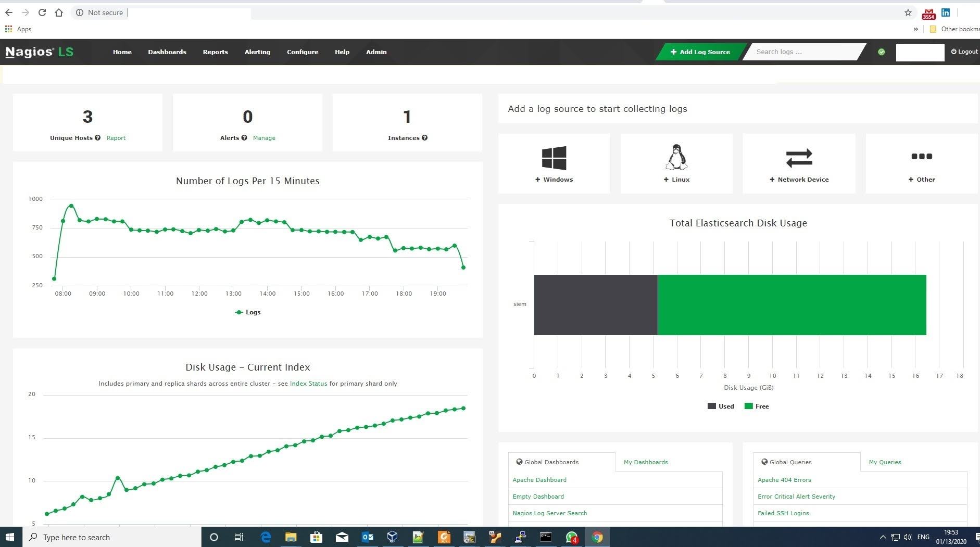Viewport: 980px width, 547px height.
Task: Open the Index Status link
Action: (309, 384)
